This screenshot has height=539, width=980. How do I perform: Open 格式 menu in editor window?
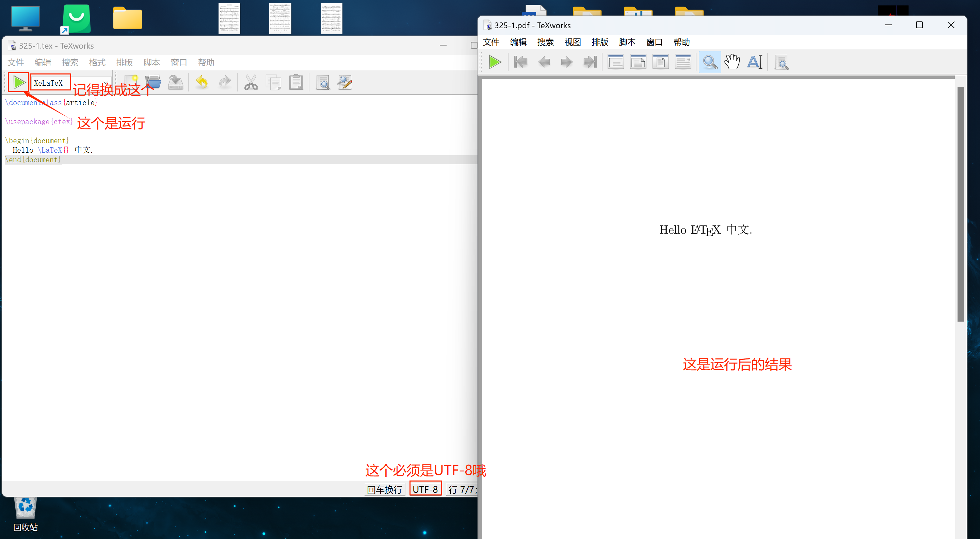pyautogui.click(x=97, y=62)
